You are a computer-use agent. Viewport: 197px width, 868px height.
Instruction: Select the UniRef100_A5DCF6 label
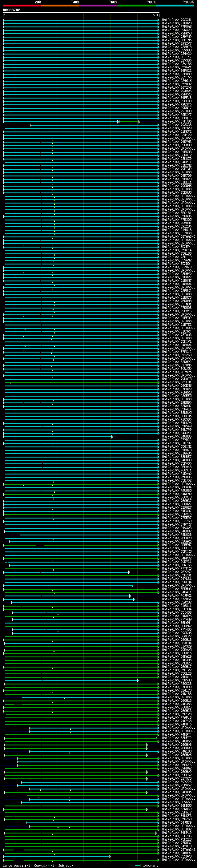(x=177, y=765)
